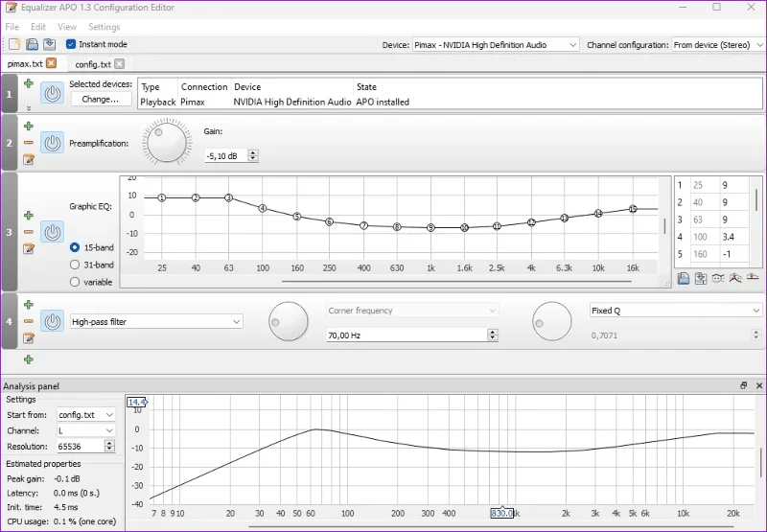This screenshot has width=767, height=532.
Task: Click Graphic EQ normalize response icon
Action: pos(735,278)
